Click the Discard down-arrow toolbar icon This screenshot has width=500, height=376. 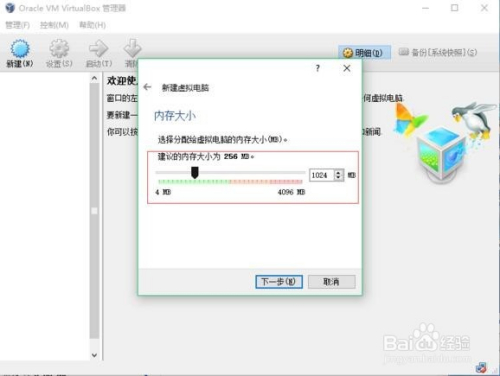[x=132, y=49]
